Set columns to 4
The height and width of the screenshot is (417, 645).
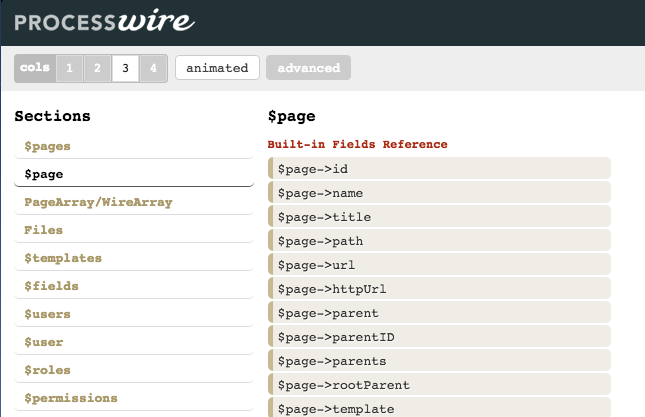(x=153, y=68)
